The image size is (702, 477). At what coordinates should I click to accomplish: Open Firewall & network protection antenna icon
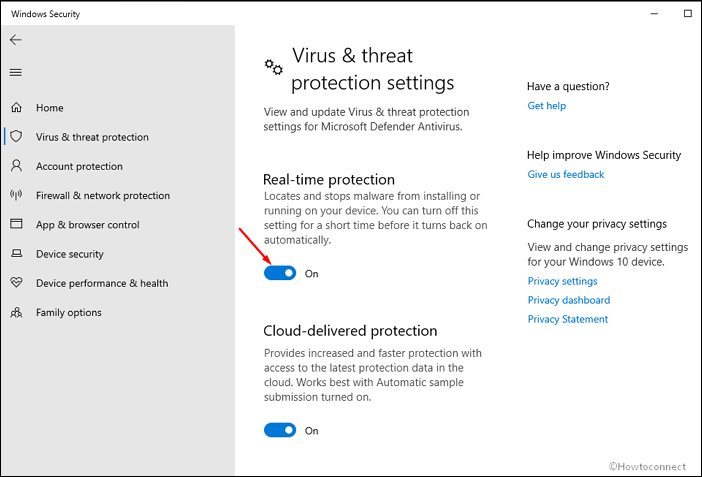click(x=16, y=195)
